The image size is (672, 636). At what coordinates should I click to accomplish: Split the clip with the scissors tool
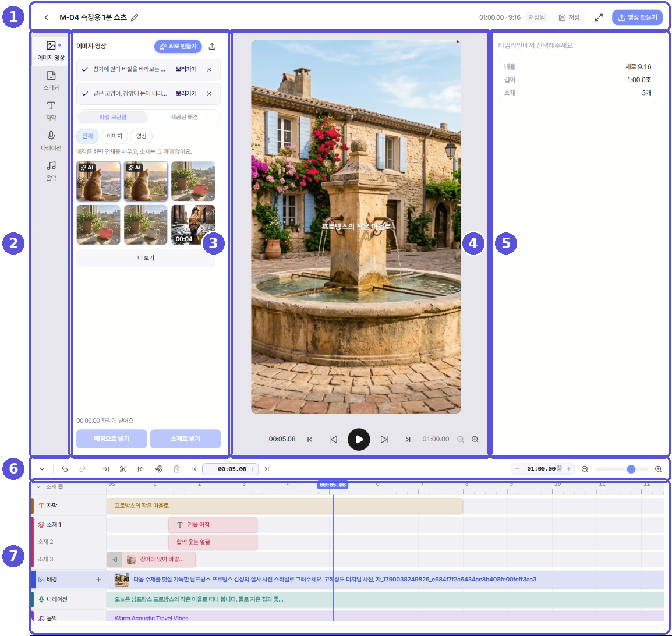tap(123, 469)
